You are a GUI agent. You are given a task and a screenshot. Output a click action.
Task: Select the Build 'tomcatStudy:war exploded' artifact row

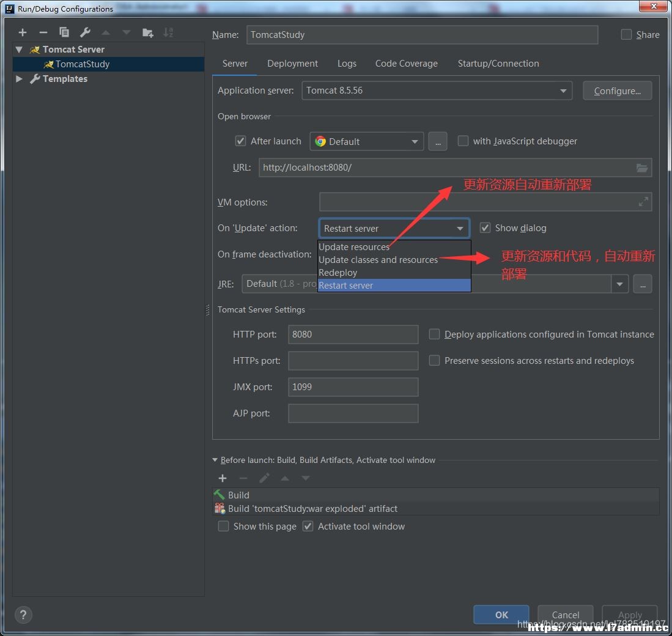point(435,509)
